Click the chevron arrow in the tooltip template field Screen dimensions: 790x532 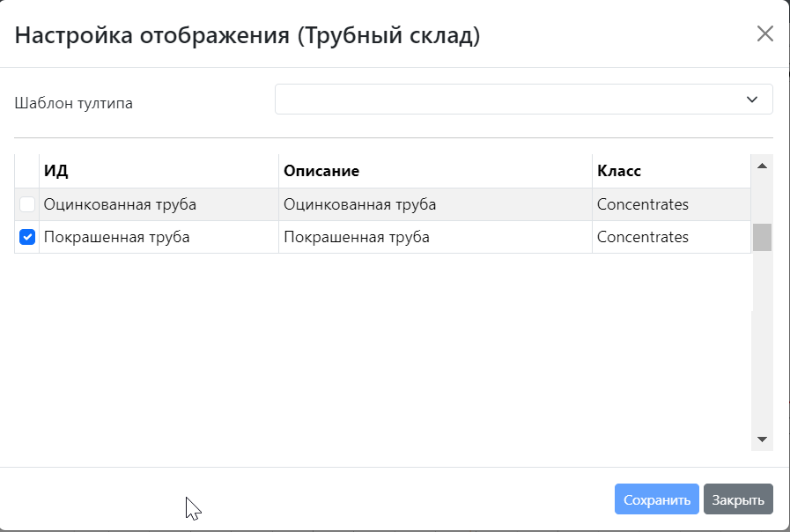tap(751, 100)
